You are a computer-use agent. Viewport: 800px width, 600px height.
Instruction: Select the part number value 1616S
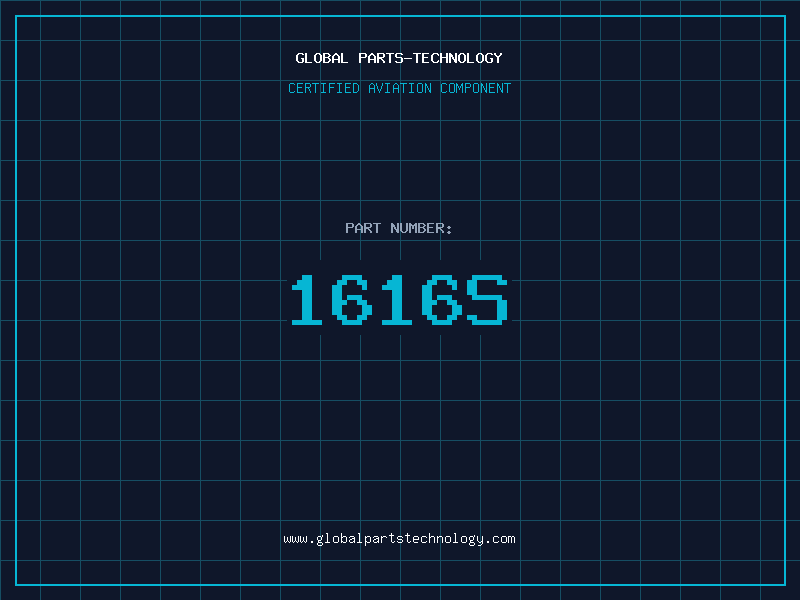399,300
